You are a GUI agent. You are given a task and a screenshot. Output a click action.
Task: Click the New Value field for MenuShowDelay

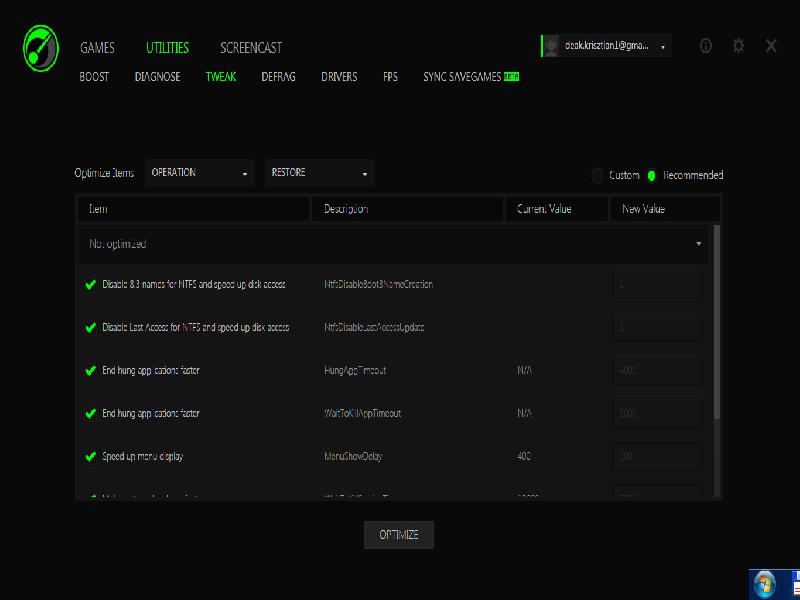coord(657,456)
